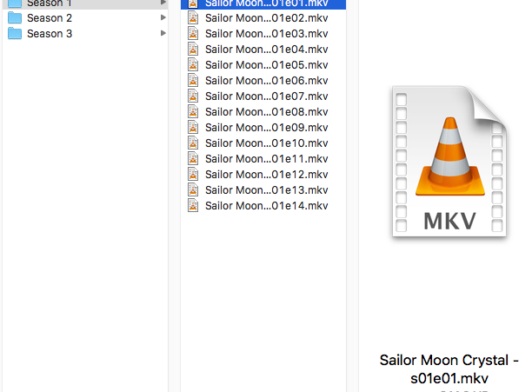Expand the Season 3 folder arrow

click(x=163, y=33)
